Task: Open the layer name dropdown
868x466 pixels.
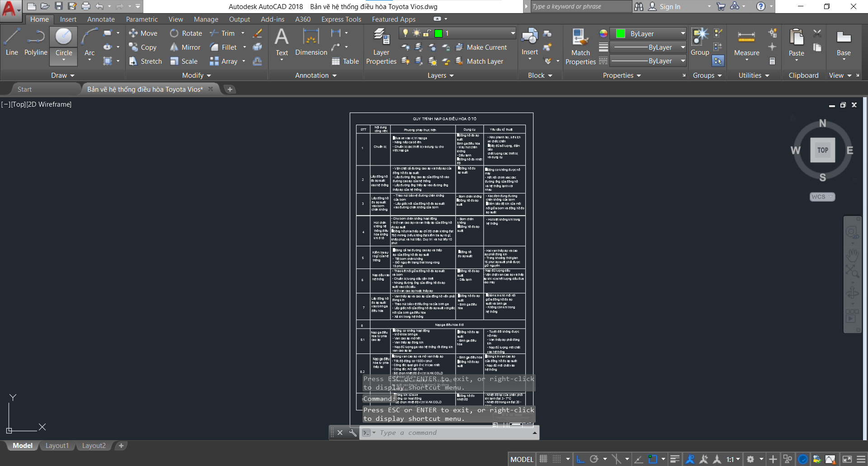Action: pyautogui.click(x=513, y=33)
